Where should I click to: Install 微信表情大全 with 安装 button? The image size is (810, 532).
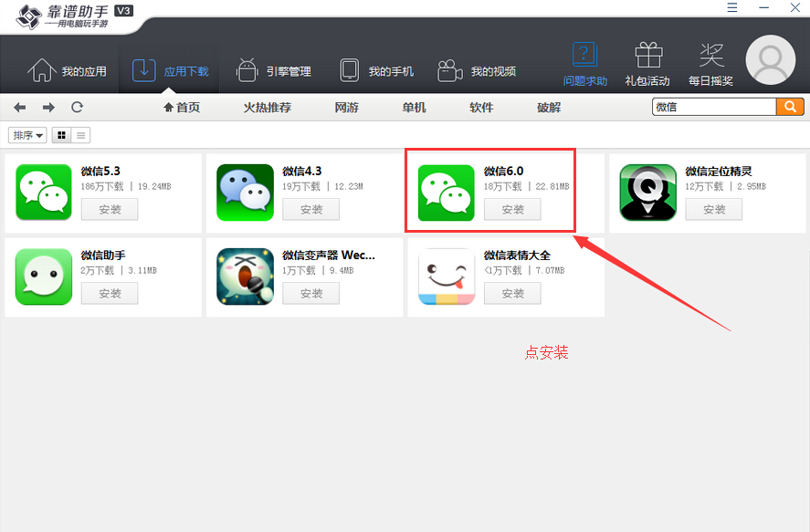tap(512, 293)
